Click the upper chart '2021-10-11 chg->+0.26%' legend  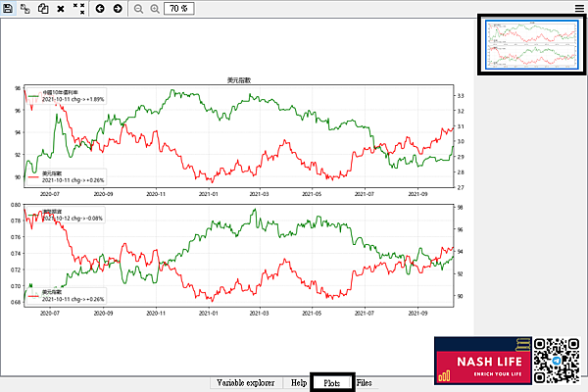pyautogui.click(x=73, y=180)
